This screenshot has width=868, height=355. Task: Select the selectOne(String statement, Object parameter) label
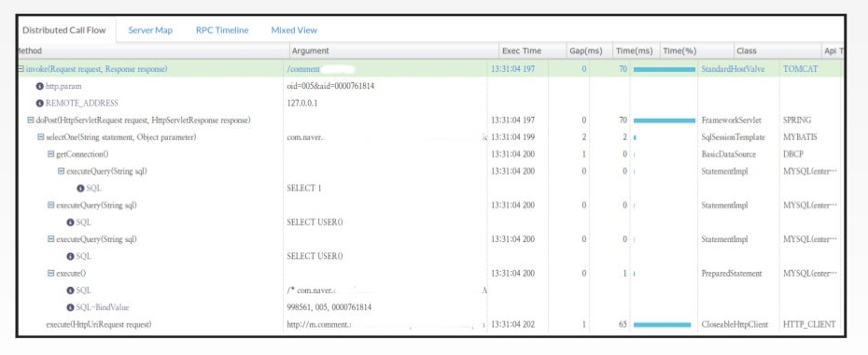[120, 137]
